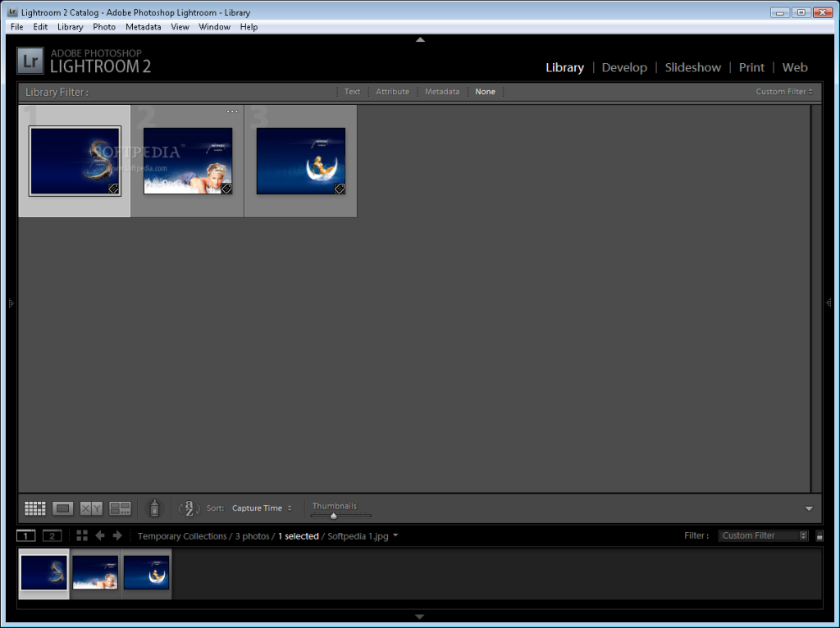The image size is (840, 628).
Task: Switch to Grid view in the toolbar
Action: click(x=34, y=508)
